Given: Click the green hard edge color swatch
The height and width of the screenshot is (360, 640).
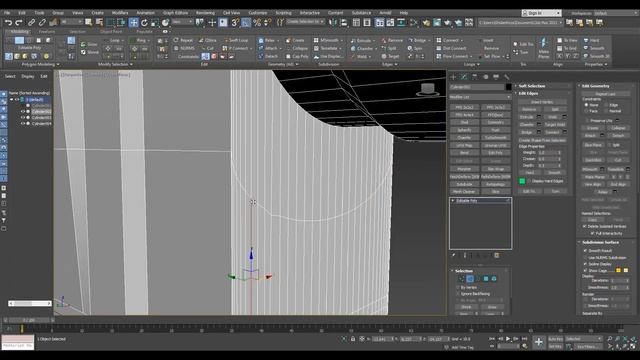Looking at the screenshot, I should click(x=522, y=181).
